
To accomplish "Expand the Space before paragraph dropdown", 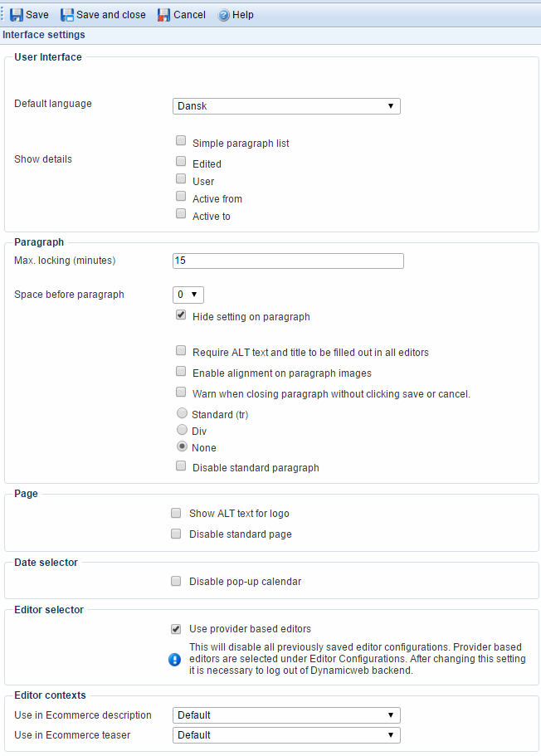I will 188,295.
